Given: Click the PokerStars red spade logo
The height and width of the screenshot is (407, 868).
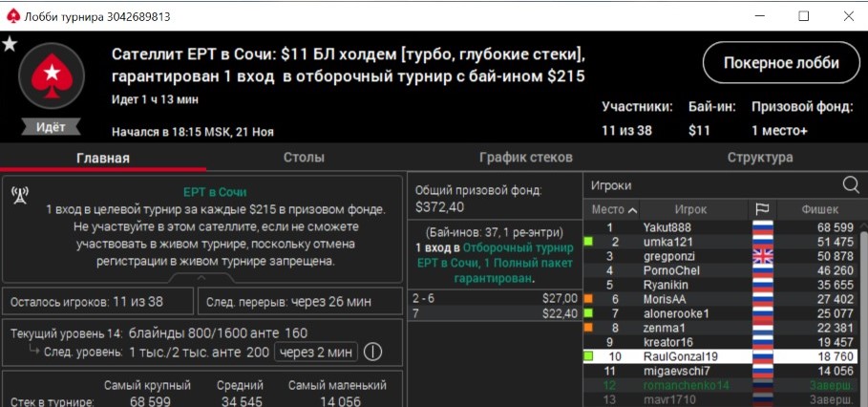Looking at the screenshot, I should 52,75.
